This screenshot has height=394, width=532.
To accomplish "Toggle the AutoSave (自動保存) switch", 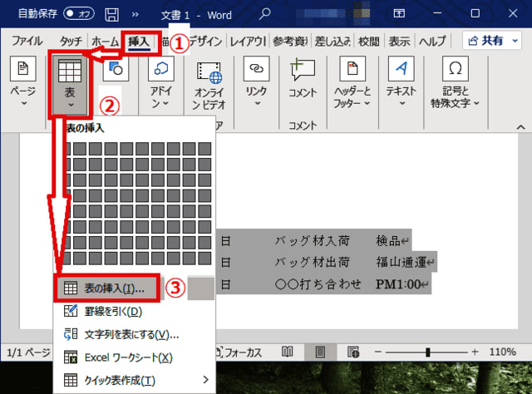I will coord(79,14).
